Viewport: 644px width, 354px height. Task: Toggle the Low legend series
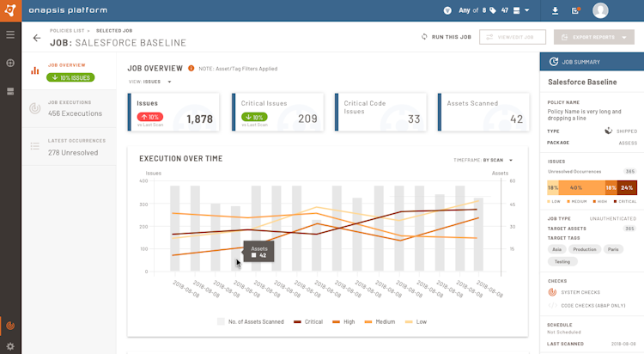point(416,321)
